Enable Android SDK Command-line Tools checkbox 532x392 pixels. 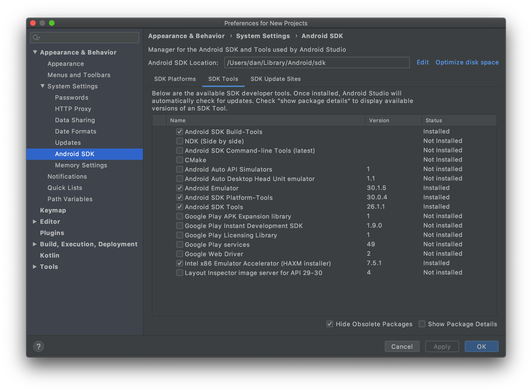coord(179,151)
